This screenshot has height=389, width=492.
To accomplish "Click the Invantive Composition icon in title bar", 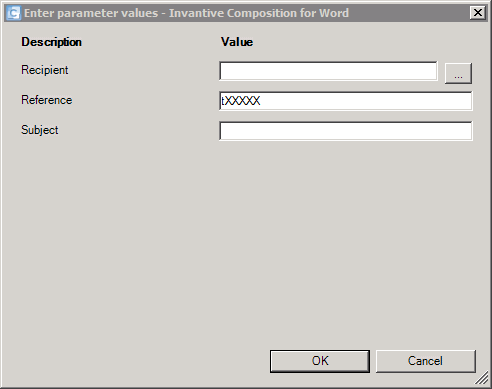I will tap(13, 13).
